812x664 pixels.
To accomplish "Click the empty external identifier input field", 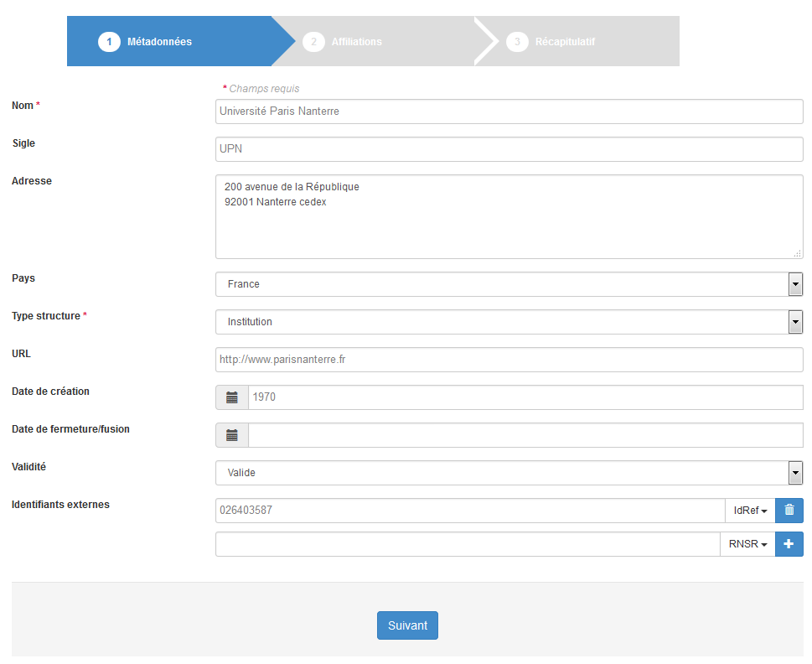I will 468,544.
